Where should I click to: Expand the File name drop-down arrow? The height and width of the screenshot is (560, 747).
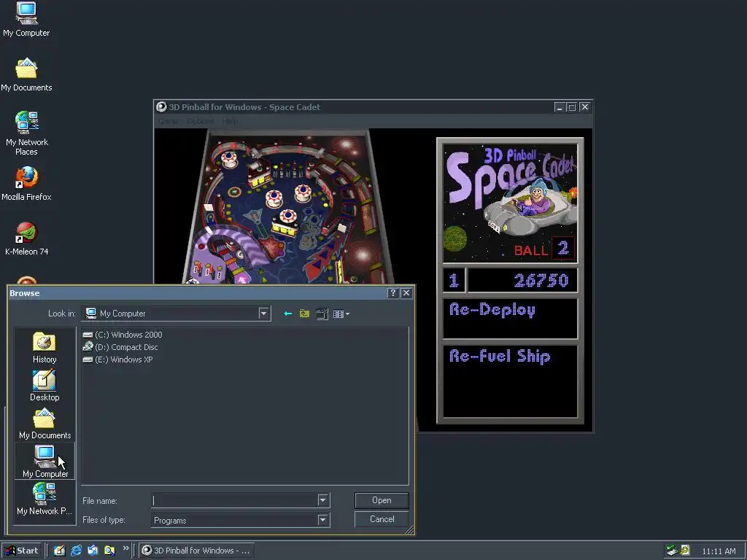(322, 500)
